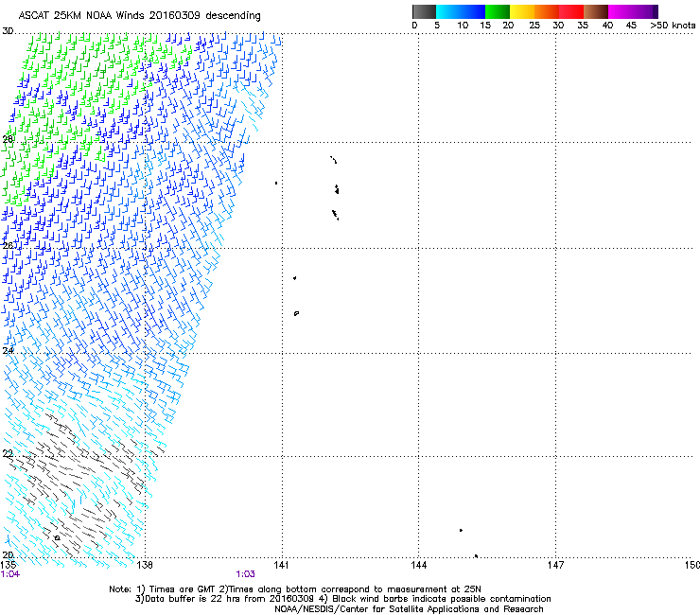Pick the gray segment of the wind-speed color bar

[x=424, y=11]
